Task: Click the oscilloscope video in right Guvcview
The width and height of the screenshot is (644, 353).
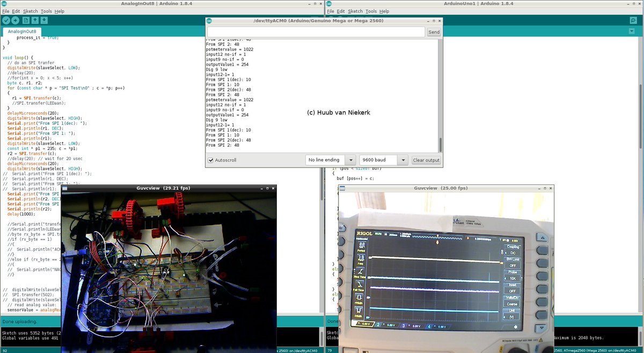Action: click(x=446, y=272)
